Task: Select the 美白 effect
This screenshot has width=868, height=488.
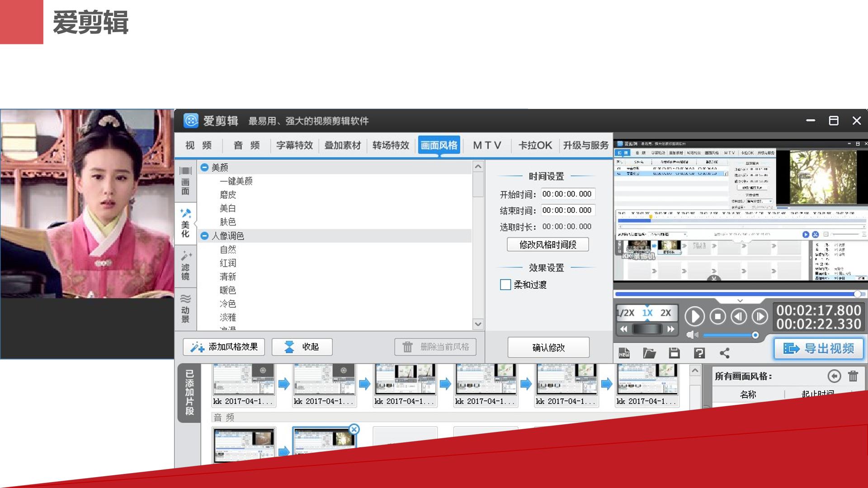Action: coord(228,208)
